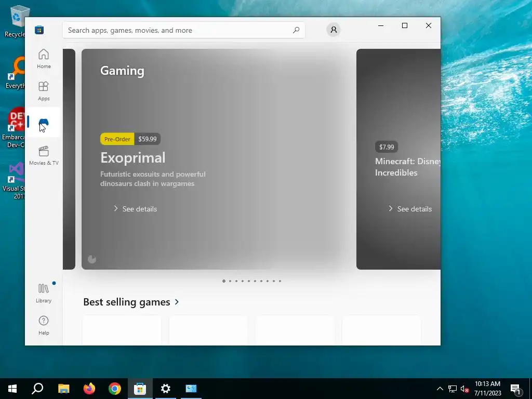Open See details for Exoprimal

[135, 209]
